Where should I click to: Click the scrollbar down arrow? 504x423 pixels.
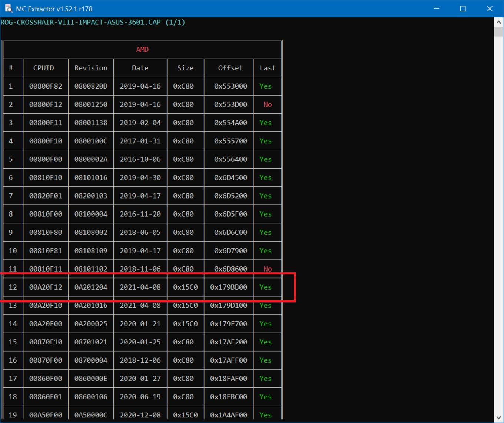[499, 418]
